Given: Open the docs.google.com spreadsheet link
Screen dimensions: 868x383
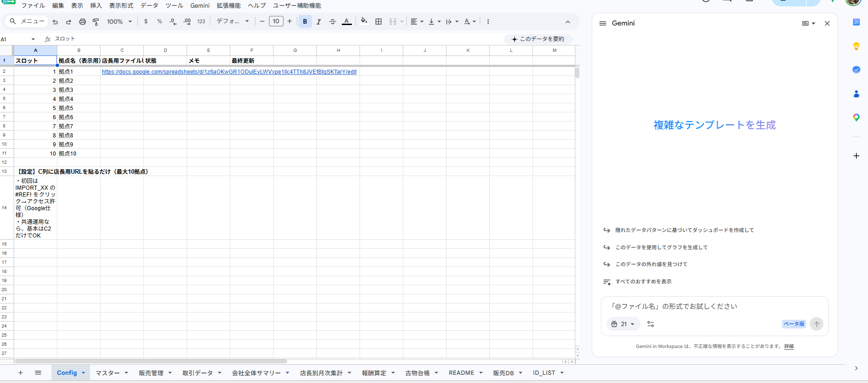Looking at the screenshot, I should [x=229, y=72].
